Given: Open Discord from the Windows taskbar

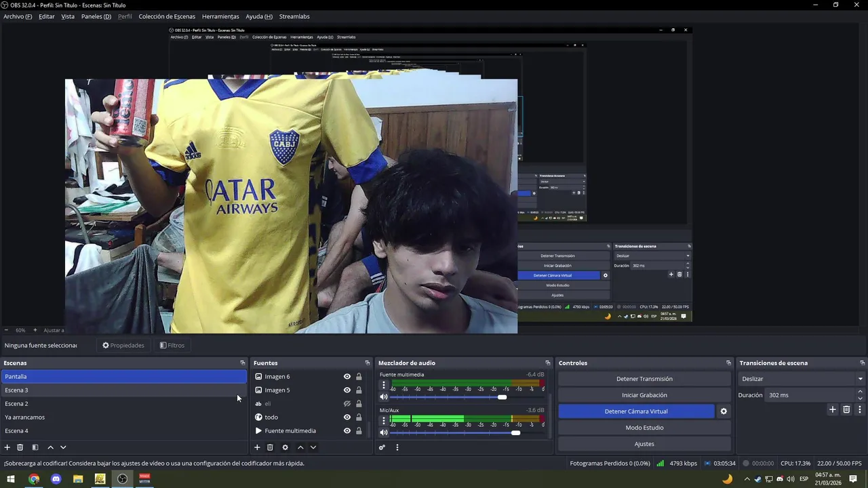Looking at the screenshot, I should coord(56,479).
